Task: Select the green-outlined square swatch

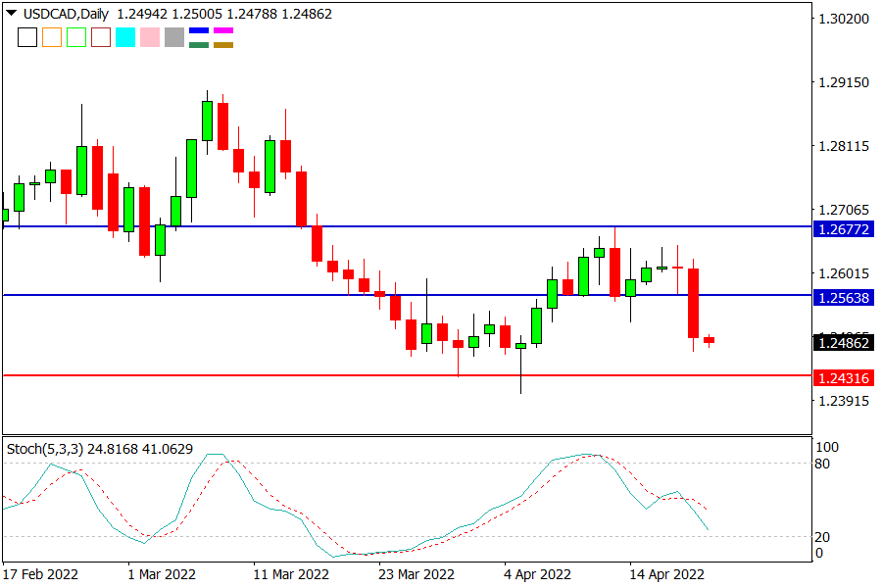Action: (x=76, y=37)
